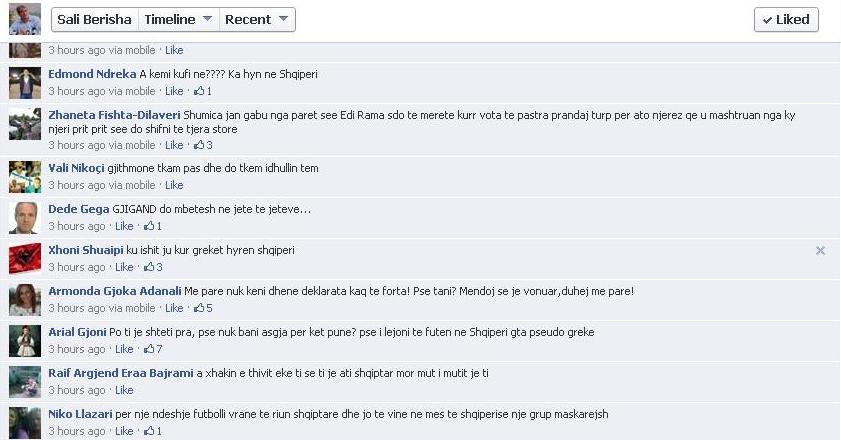Remove Xhoni Shuaipi's comment with the X
Screen dimensions: 841x440
click(x=820, y=251)
